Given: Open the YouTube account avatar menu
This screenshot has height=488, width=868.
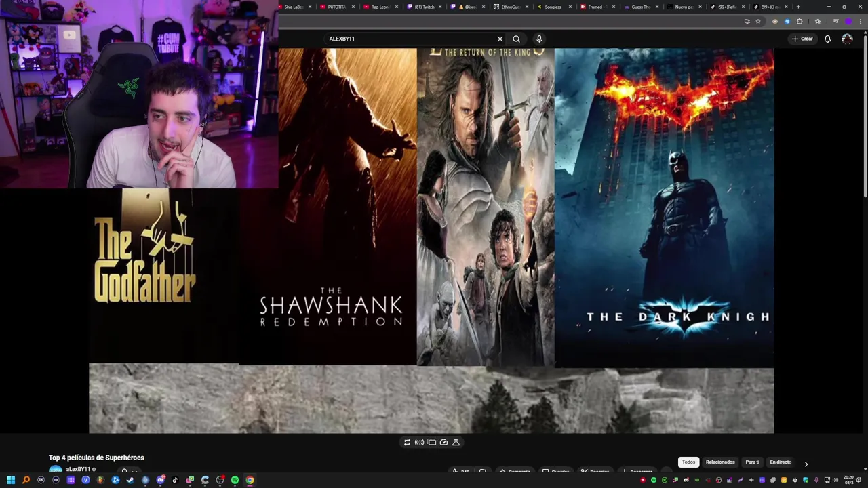Looking at the screenshot, I should click(847, 39).
